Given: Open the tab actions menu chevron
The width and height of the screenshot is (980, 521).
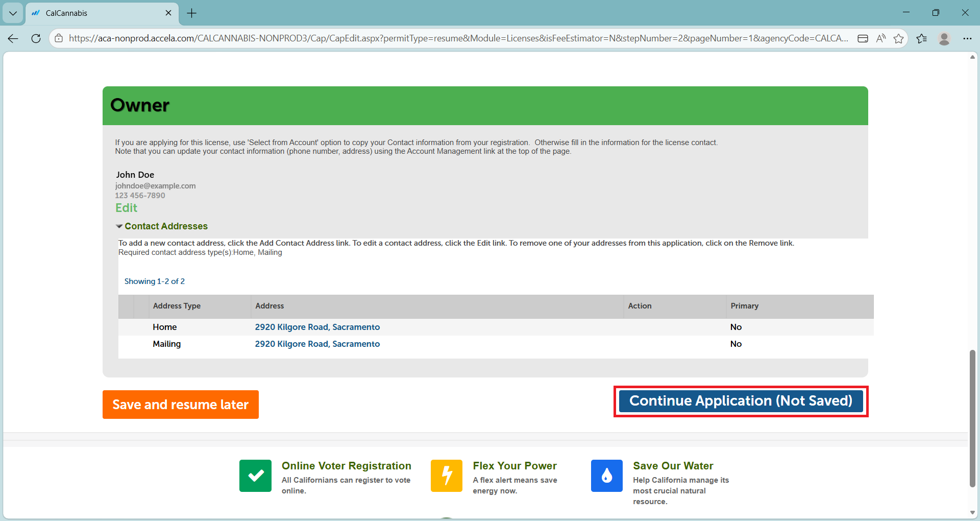Looking at the screenshot, I should click(x=13, y=13).
